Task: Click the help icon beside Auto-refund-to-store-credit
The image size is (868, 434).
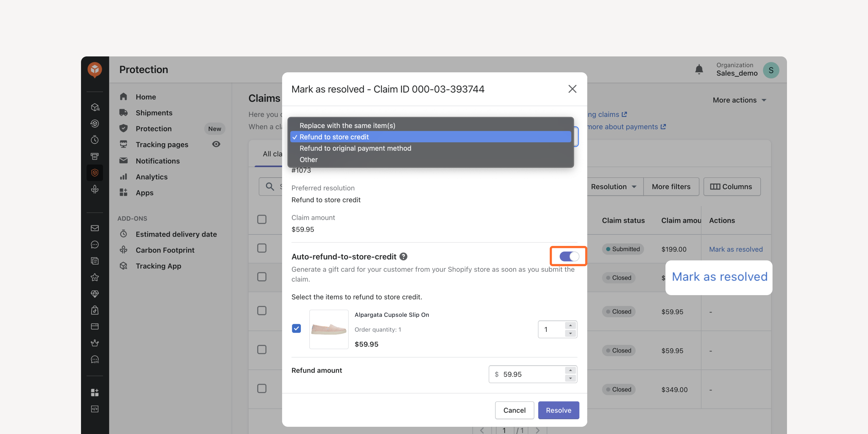Action: [x=403, y=256]
